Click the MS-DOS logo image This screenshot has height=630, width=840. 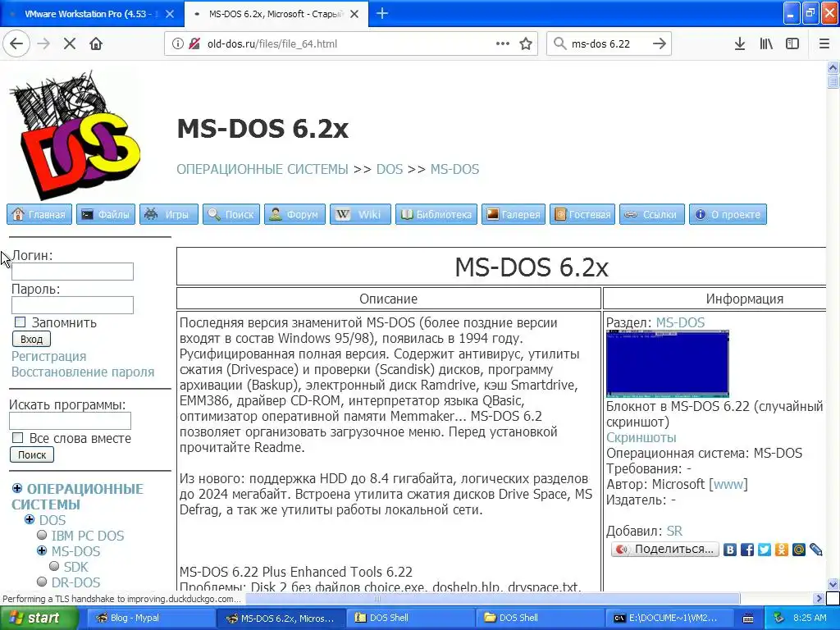tap(75, 135)
